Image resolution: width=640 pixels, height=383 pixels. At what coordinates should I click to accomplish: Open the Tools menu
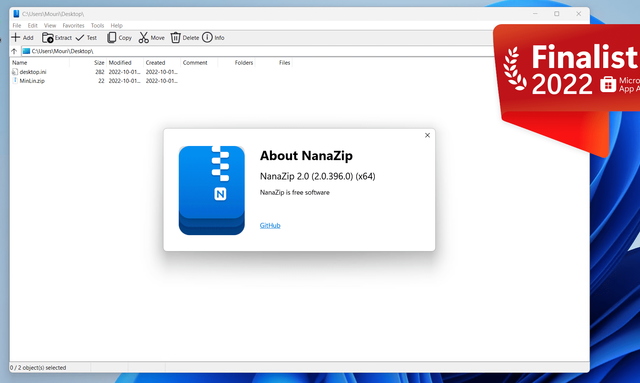(x=97, y=25)
